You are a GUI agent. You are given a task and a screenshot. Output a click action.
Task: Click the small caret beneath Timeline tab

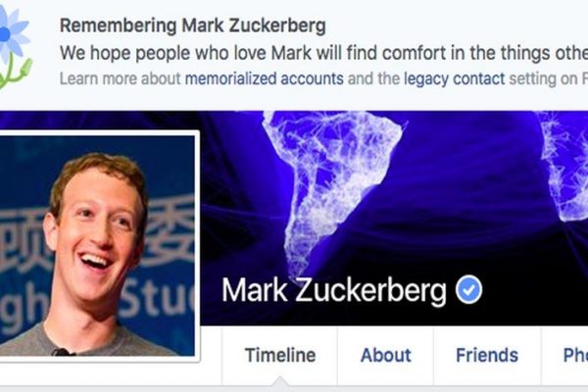point(279,381)
